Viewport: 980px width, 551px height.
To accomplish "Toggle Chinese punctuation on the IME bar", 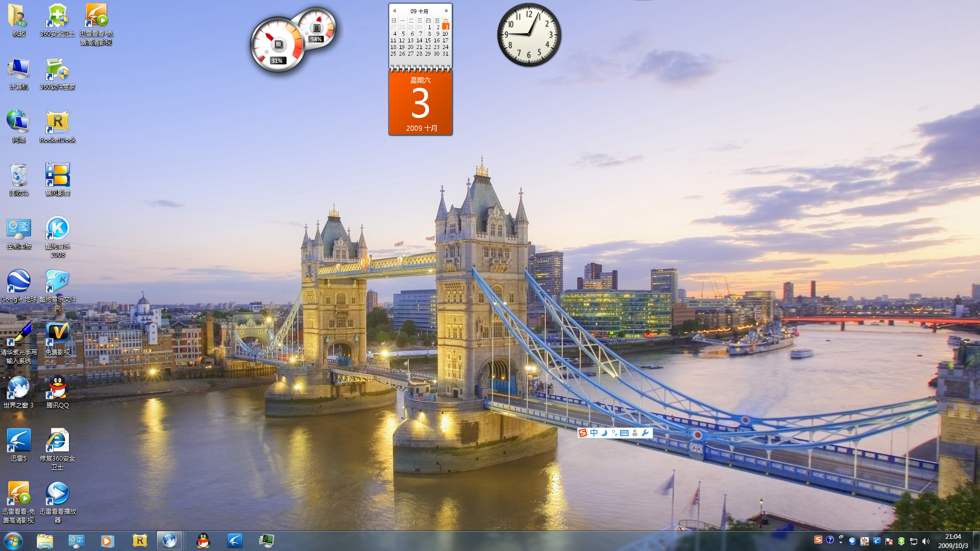I will coord(614,433).
